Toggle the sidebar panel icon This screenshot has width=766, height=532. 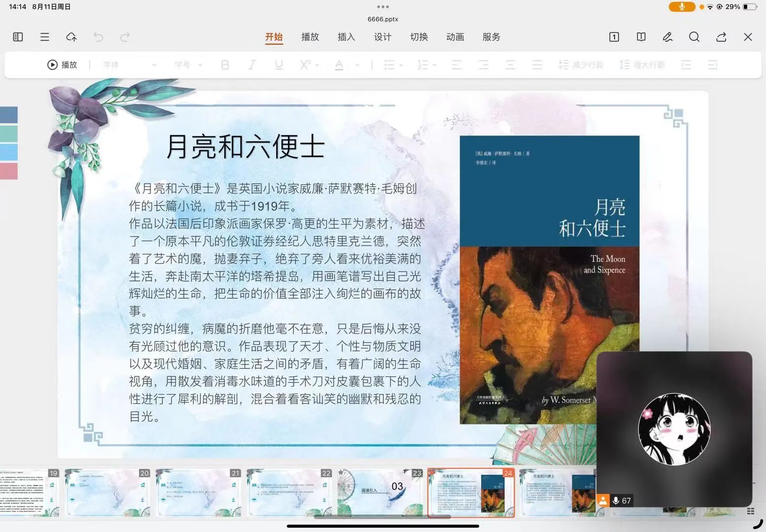(x=18, y=37)
